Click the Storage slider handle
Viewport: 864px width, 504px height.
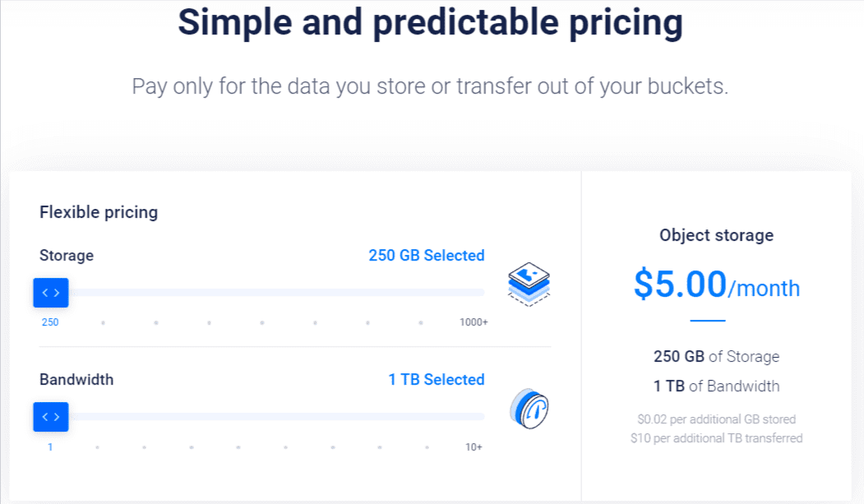tap(51, 293)
